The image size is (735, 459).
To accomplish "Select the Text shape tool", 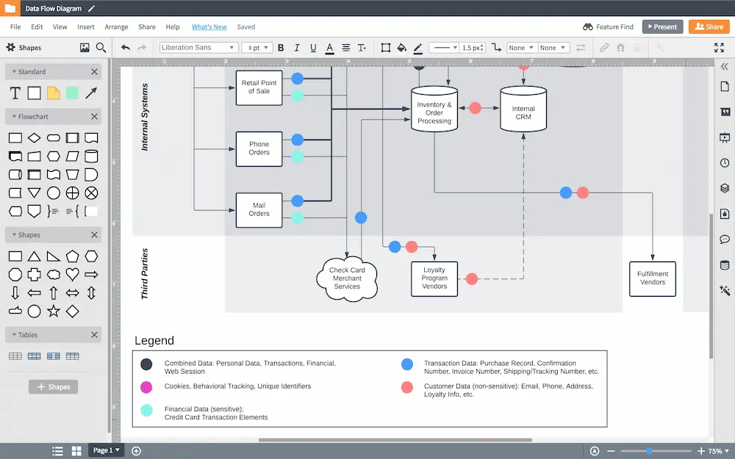I will [15, 93].
